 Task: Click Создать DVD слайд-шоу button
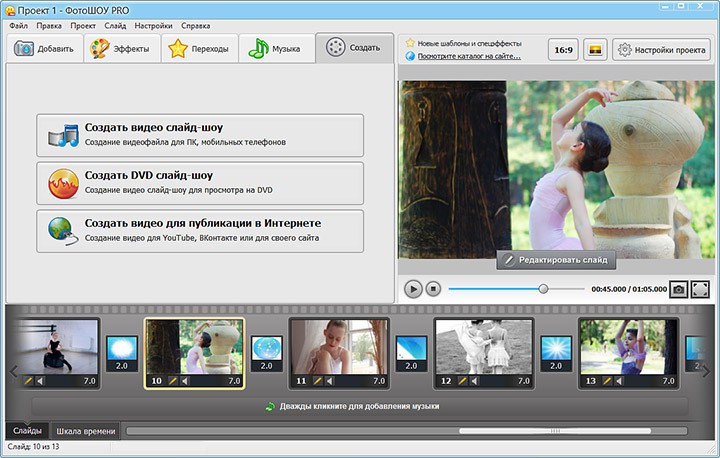tap(200, 182)
